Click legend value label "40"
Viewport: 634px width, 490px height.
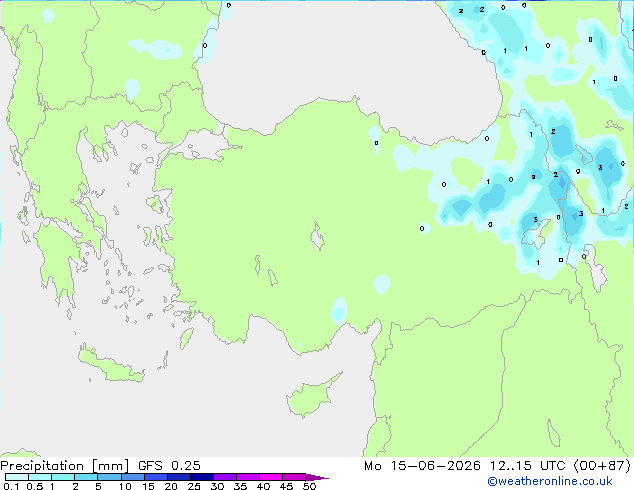[x=263, y=486]
